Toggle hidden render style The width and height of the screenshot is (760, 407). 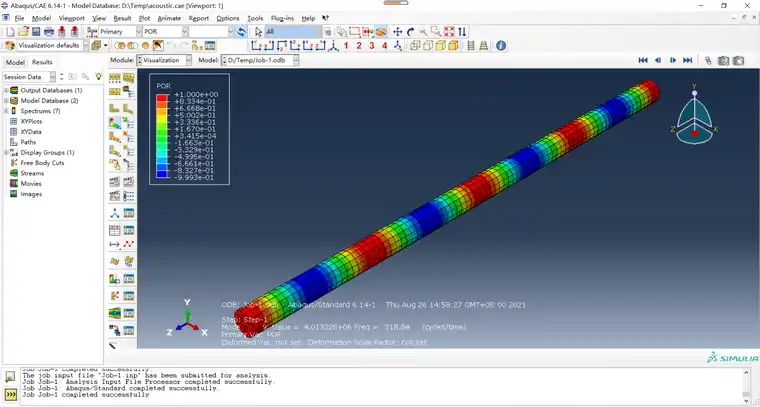tap(428, 46)
